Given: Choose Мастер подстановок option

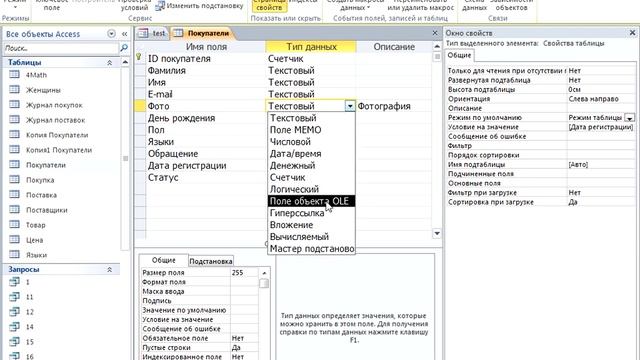Looking at the screenshot, I should 311,248.
